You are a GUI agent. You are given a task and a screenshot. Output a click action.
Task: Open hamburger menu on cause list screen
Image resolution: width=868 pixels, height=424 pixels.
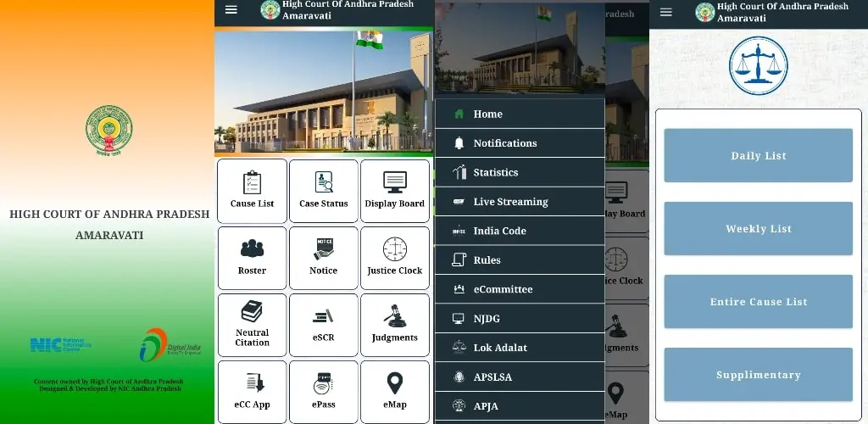[666, 12]
